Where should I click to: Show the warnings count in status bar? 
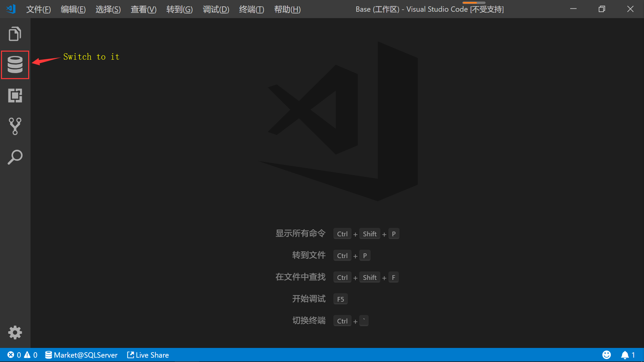point(31,355)
